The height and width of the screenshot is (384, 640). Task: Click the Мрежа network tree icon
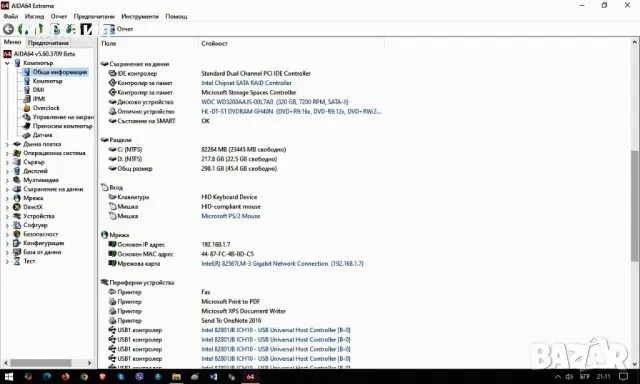(17, 198)
